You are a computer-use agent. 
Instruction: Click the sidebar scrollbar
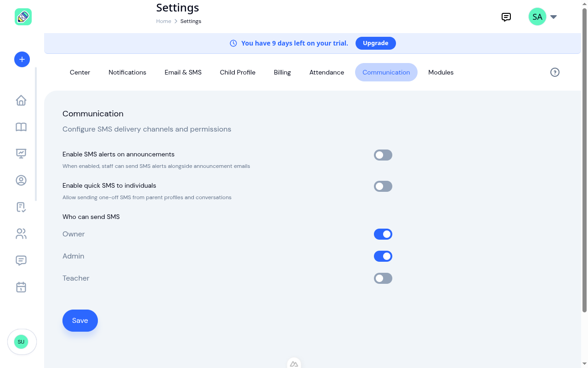point(36,134)
